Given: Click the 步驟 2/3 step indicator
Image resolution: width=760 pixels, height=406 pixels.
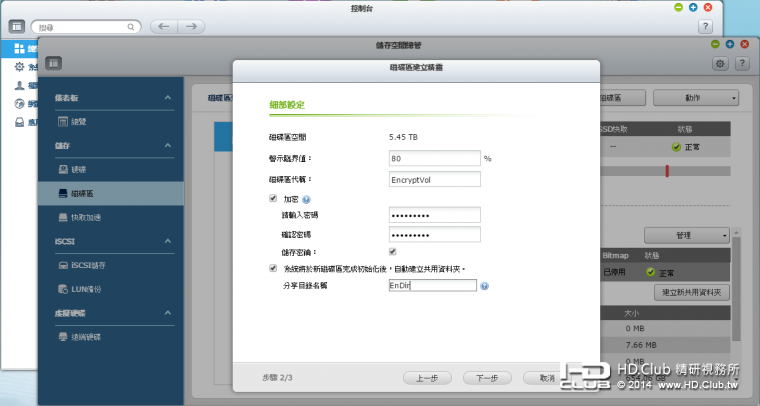Looking at the screenshot, I should (x=277, y=377).
